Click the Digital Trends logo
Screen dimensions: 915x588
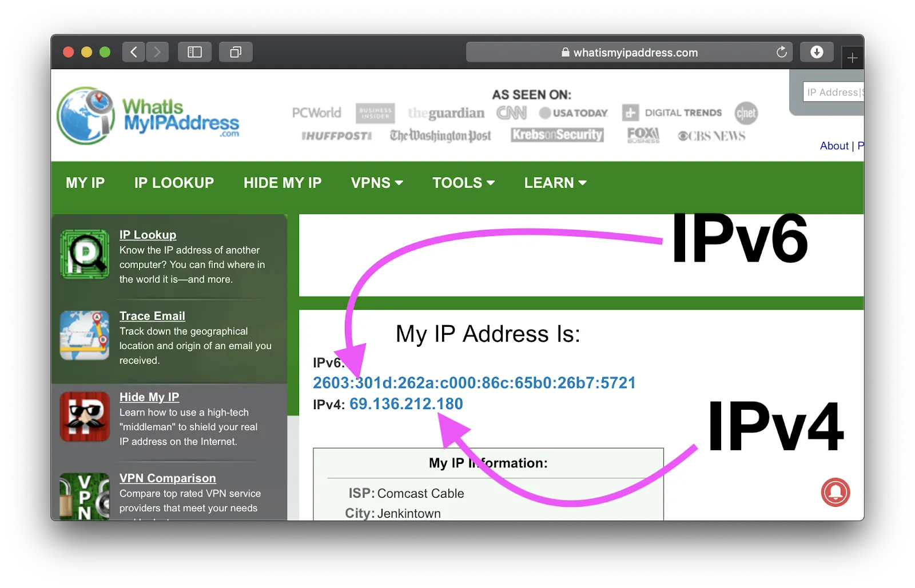point(672,113)
